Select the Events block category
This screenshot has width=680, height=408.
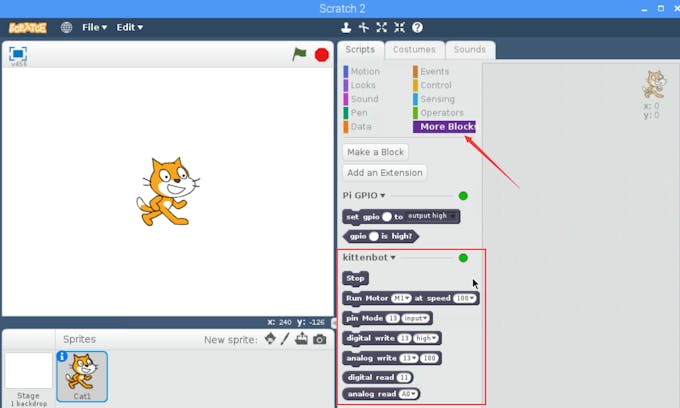point(431,72)
